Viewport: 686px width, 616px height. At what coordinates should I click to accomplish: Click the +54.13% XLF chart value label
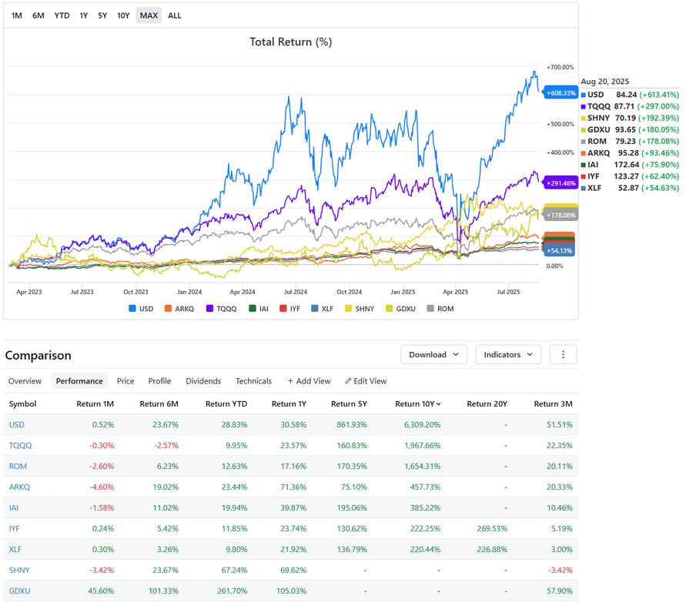[x=559, y=251]
